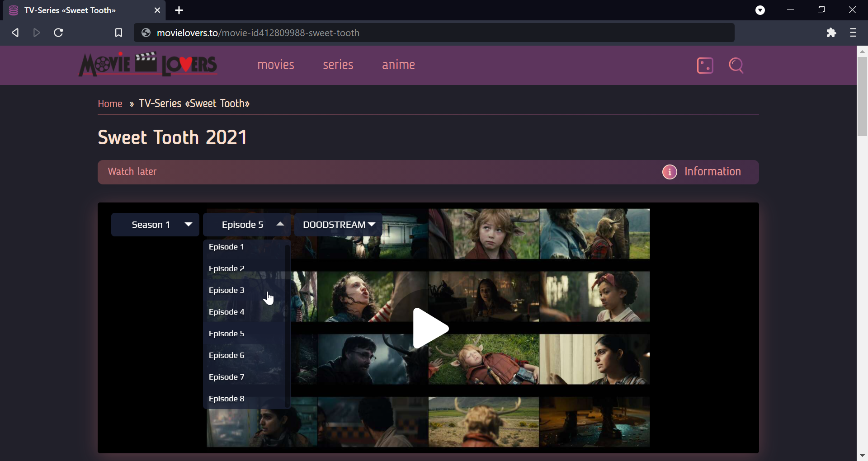Go back using the back arrow
Viewport: 868px width, 461px height.
15,33
